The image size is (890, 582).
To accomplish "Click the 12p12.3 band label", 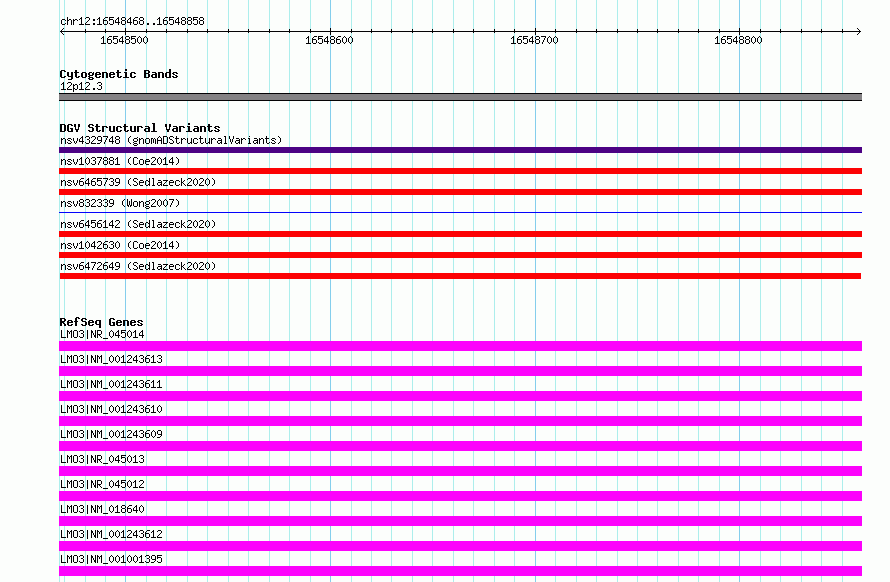I will (x=81, y=86).
